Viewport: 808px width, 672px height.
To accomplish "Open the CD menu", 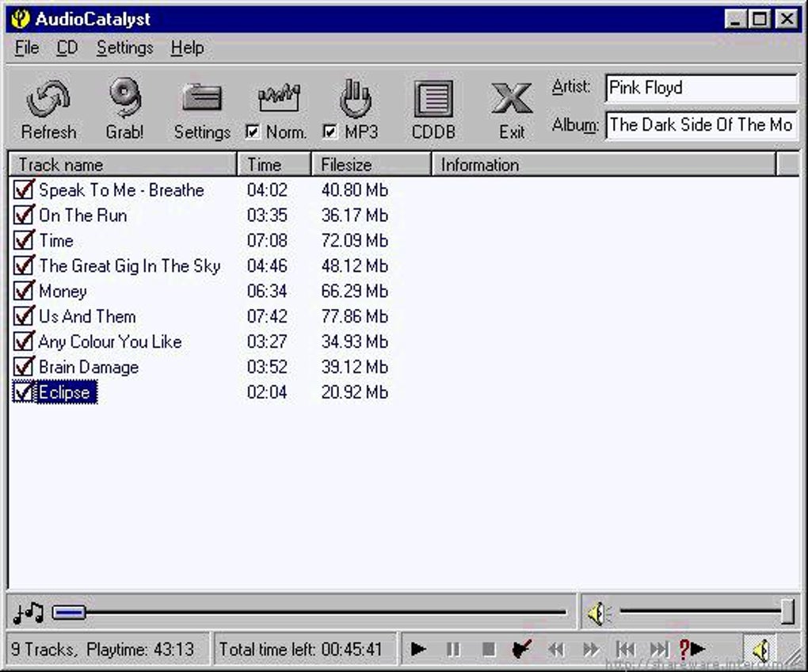I will 67,48.
